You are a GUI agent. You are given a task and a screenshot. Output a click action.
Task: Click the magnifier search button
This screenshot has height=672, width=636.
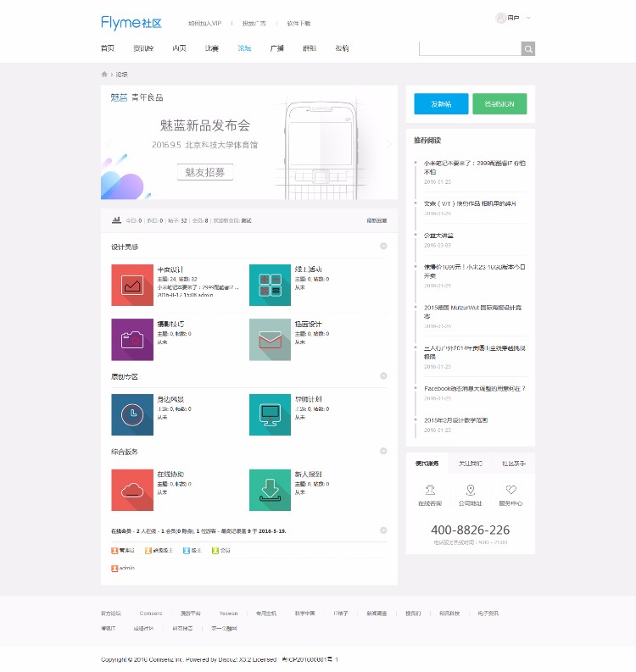click(x=528, y=49)
